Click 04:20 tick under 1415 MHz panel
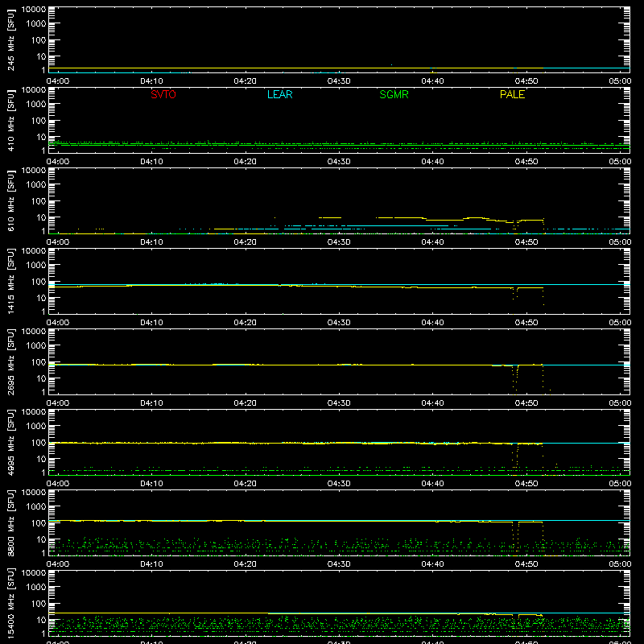The height and width of the screenshot is (644, 644). point(246,323)
